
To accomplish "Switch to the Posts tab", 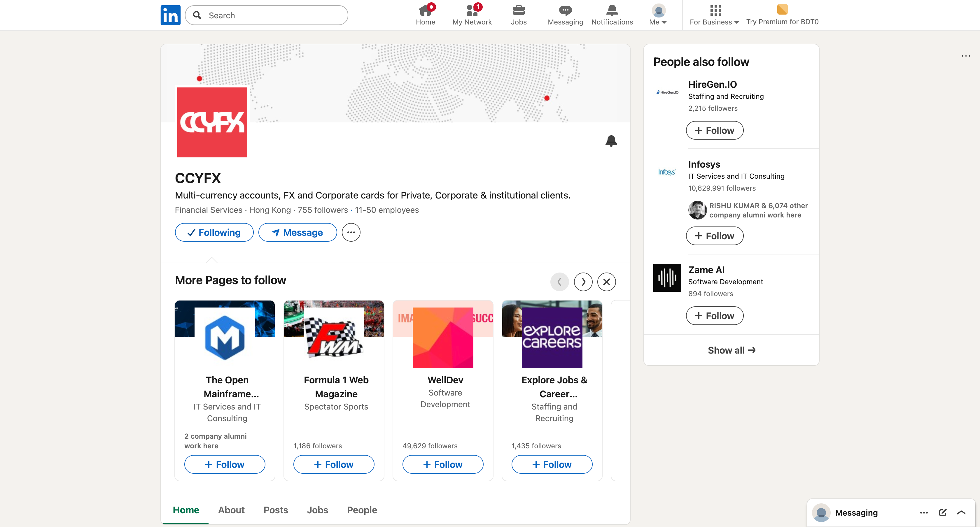I will (276, 510).
